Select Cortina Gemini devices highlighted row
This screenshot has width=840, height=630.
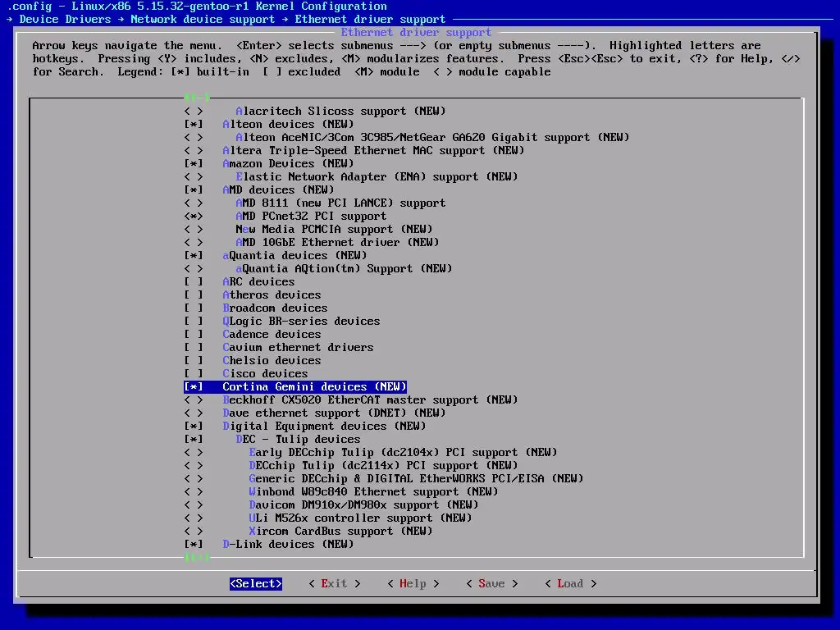[x=295, y=387]
